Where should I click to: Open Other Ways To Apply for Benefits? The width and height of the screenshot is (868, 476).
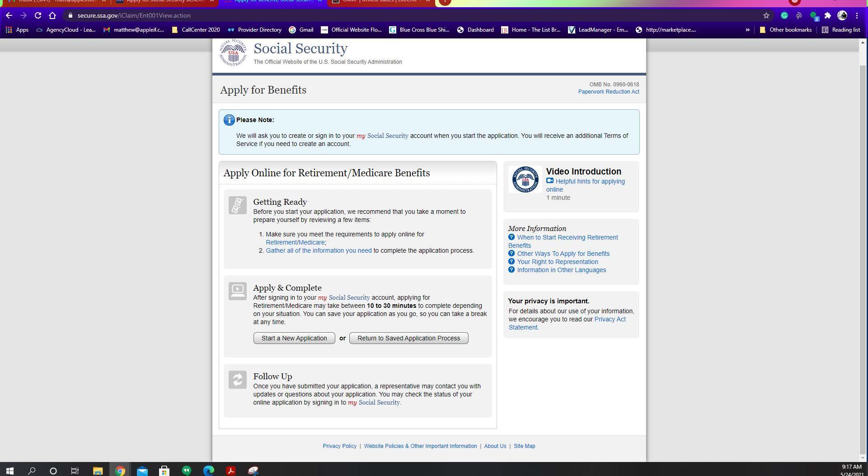[563, 254]
